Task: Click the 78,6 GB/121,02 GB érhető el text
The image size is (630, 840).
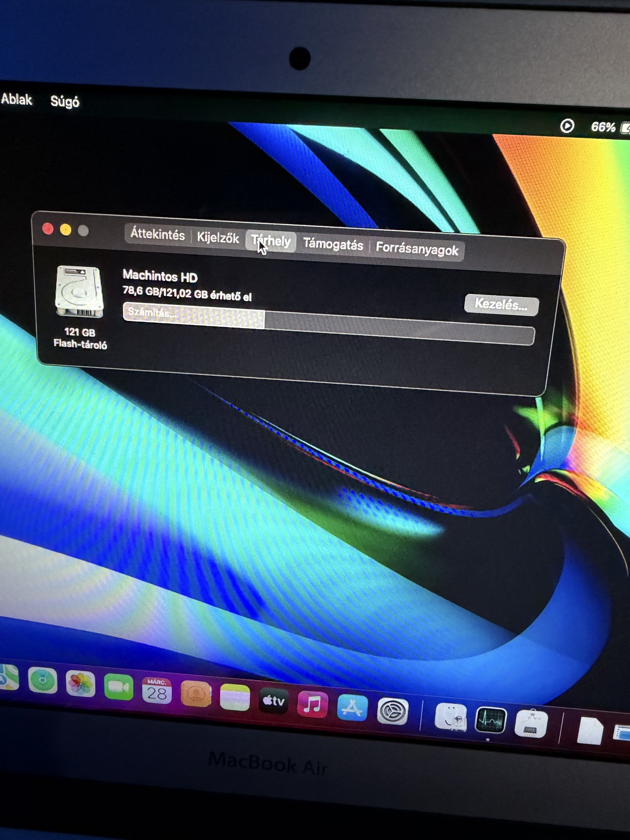Action: [x=187, y=293]
